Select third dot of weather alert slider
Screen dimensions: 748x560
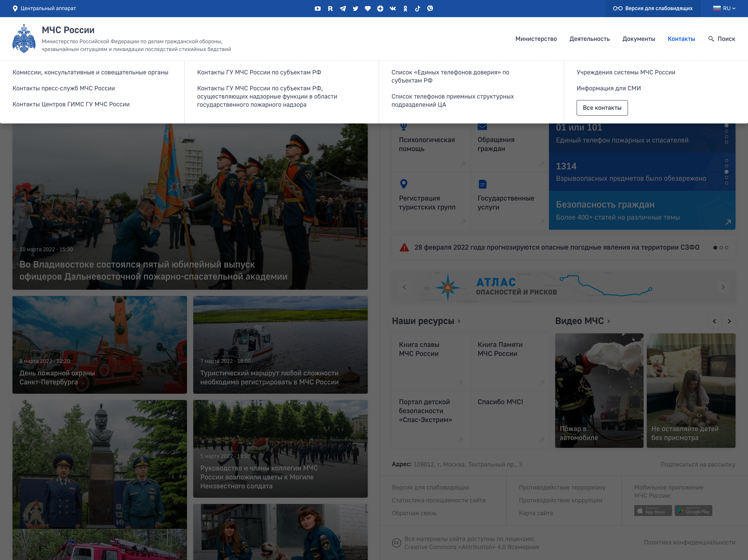726,248
